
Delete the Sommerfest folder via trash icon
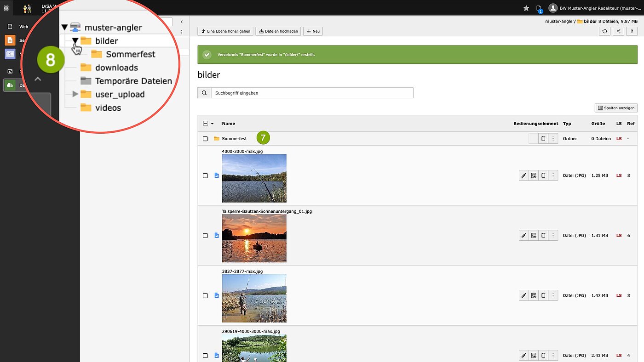[543, 139]
